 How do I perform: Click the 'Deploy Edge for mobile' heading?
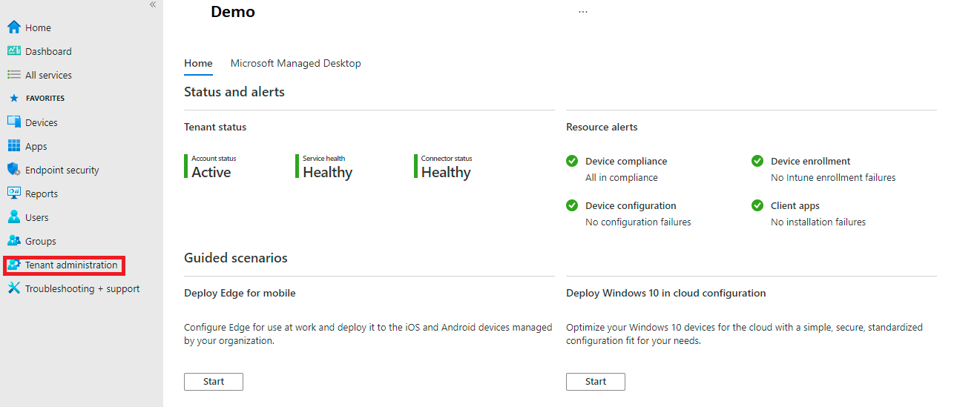[x=240, y=293]
